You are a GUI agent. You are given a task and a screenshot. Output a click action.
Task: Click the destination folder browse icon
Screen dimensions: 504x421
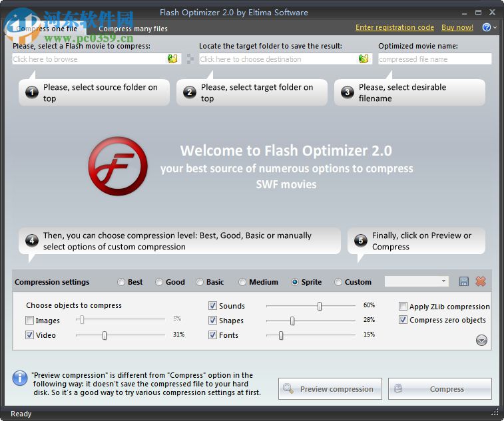pyautogui.click(x=364, y=59)
